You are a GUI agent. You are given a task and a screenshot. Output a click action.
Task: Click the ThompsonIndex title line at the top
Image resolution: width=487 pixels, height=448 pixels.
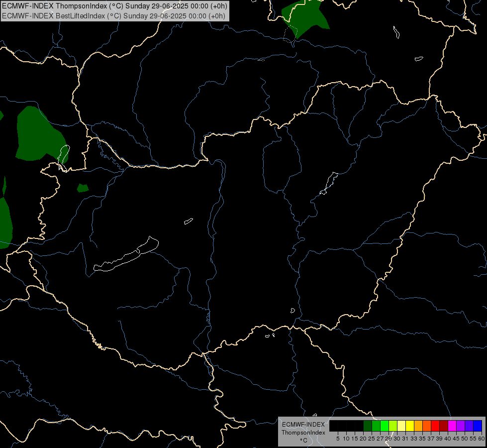pyautogui.click(x=114, y=6)
